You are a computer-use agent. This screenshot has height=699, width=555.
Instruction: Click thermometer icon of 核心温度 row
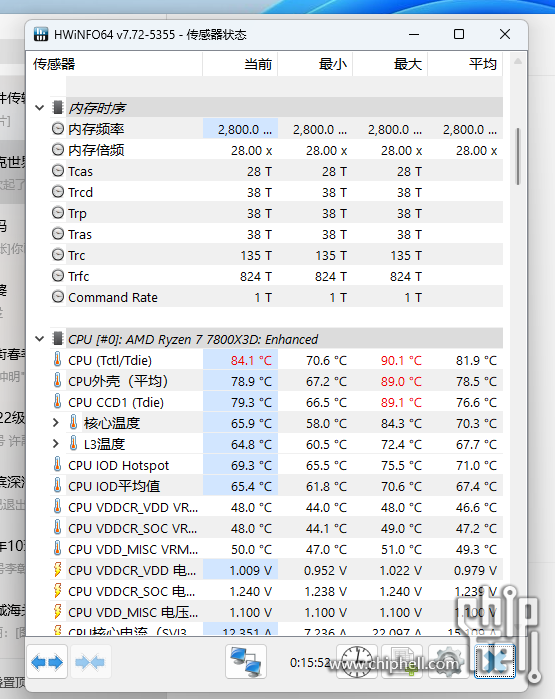click(74, 422)
